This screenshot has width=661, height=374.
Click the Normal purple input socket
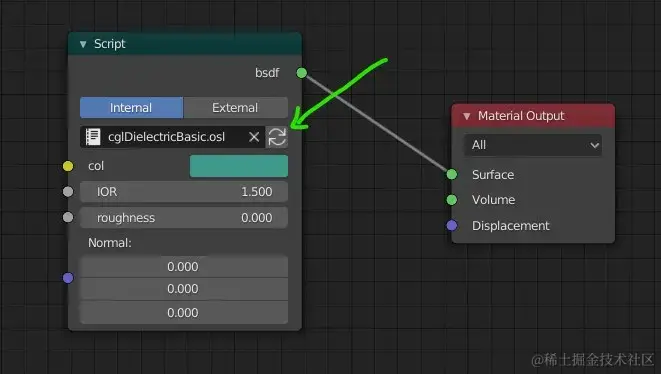[68, 278]
